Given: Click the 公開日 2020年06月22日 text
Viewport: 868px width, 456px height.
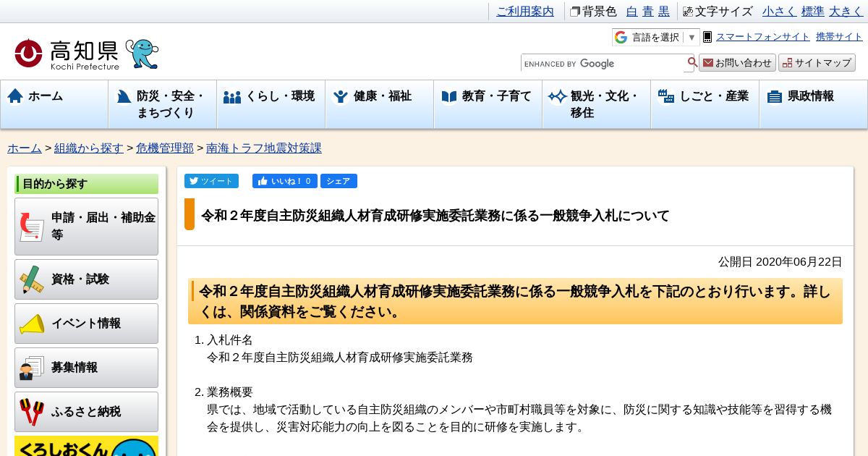Looking at the screenshot, I should click(780, 261).
